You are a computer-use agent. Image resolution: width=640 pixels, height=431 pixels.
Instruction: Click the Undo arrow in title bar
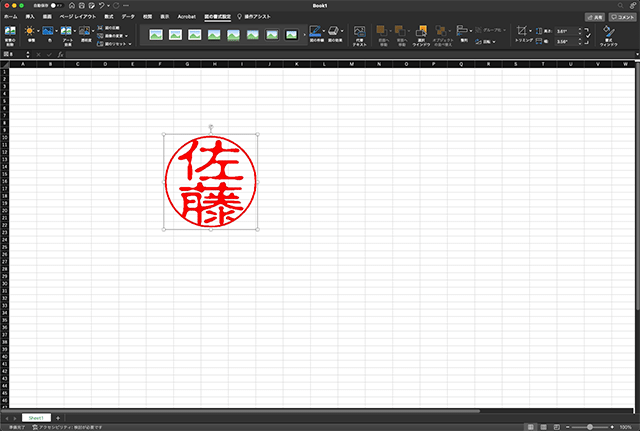[101, 5]
